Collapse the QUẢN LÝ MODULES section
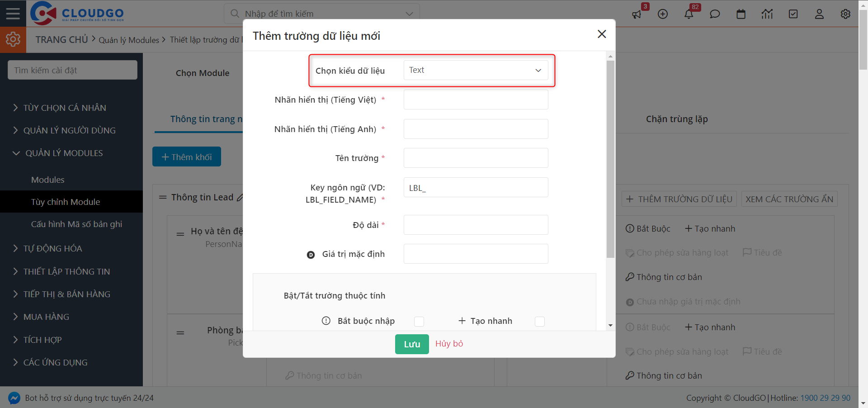 pyautogui.click(x=63, y=153)
